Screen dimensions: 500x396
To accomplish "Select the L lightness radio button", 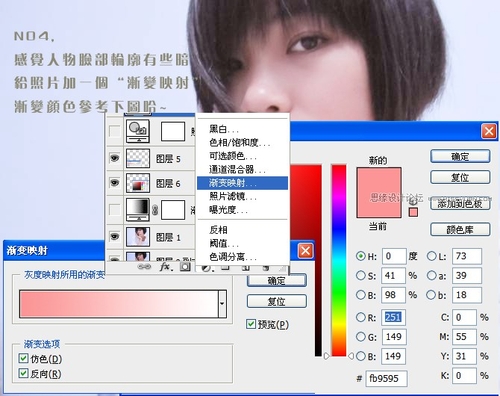I will (x=431, y=256).
